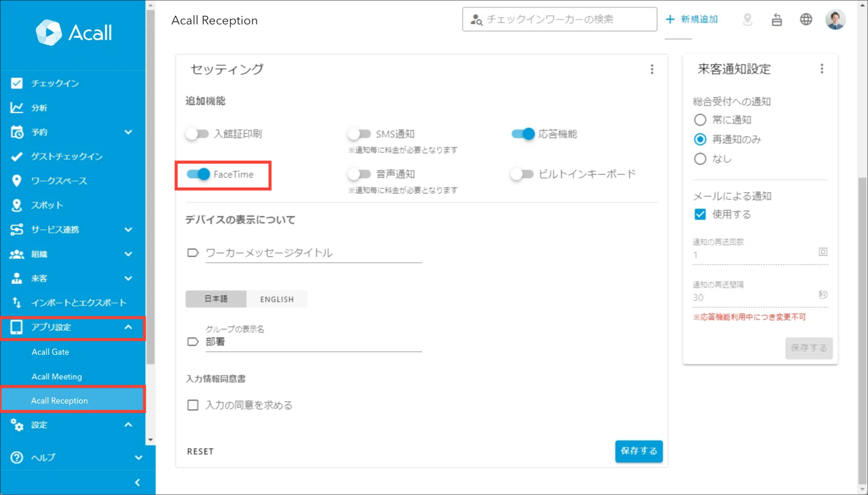Screen dimensions: 868x495
Task: Switch to the ENGLISH language tab
Action: (x=277, y=299)
